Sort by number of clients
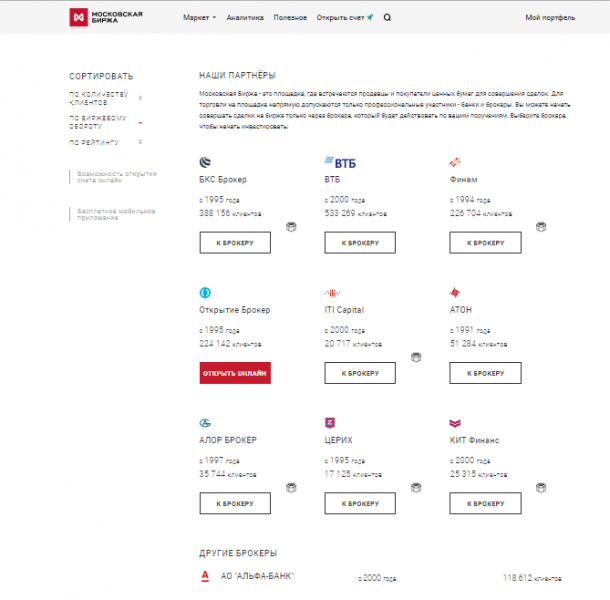Viewport: 610px width, 600px height. coord(105,98)
